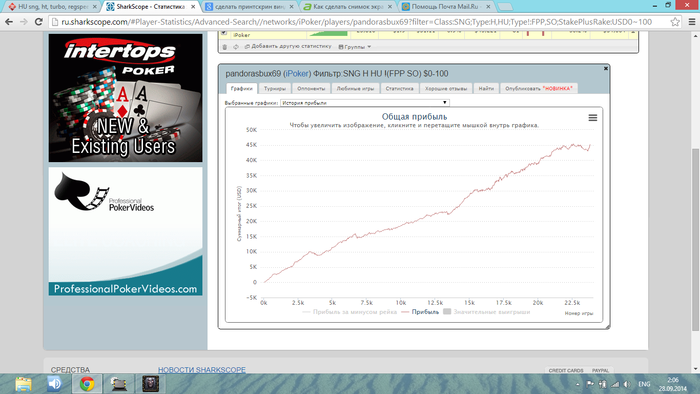Expand the История прибыли chart dropdown
Screen dimensions: 700x394
[365, 103]
